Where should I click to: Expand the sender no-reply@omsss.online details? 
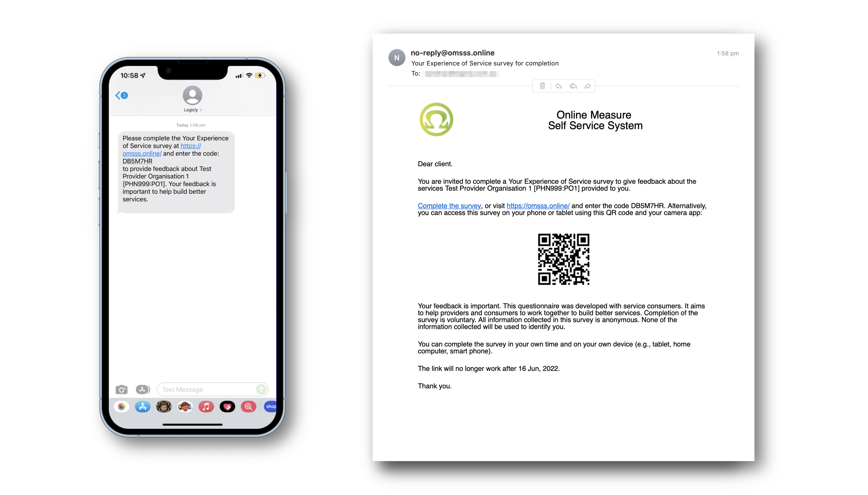(453, 53)
